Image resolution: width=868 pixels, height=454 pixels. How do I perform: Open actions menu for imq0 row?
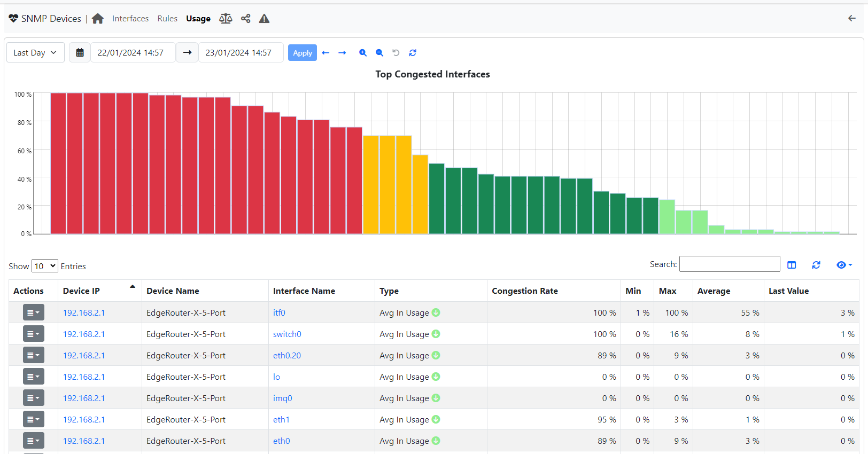coord(33,398)
